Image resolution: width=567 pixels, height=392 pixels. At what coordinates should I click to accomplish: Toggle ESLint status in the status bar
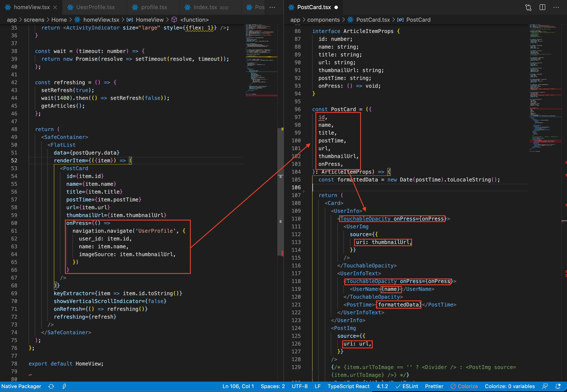407,386
